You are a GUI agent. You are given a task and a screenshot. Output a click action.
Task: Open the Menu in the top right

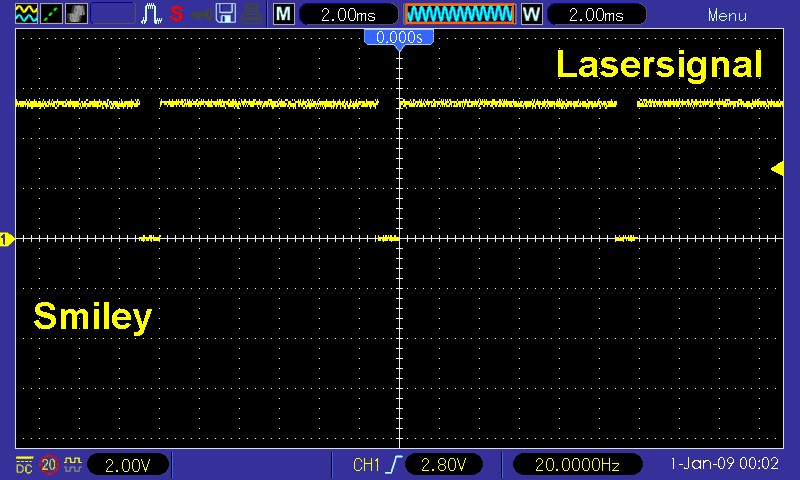pyautogui.click(x=727, y=15)
